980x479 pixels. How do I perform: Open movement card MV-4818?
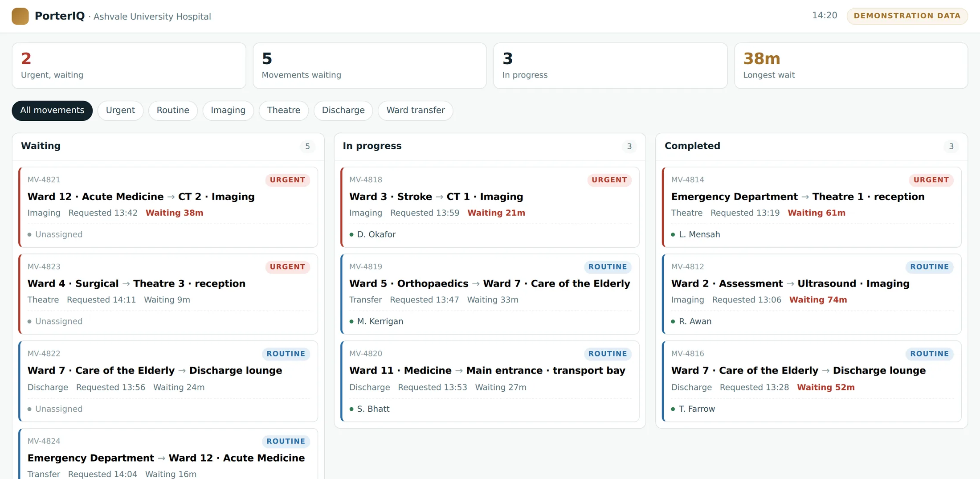490,207
